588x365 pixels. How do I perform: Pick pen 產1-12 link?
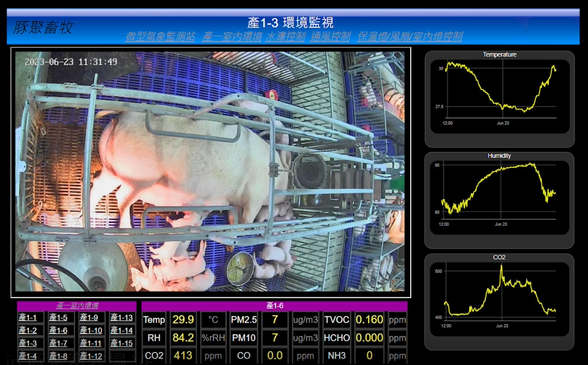coord(90,356)
